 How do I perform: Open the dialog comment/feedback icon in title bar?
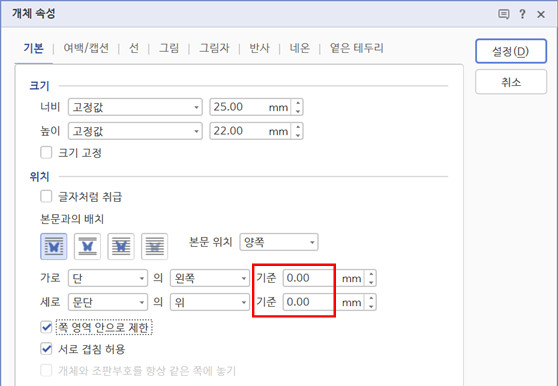click(x=503, y=15)
